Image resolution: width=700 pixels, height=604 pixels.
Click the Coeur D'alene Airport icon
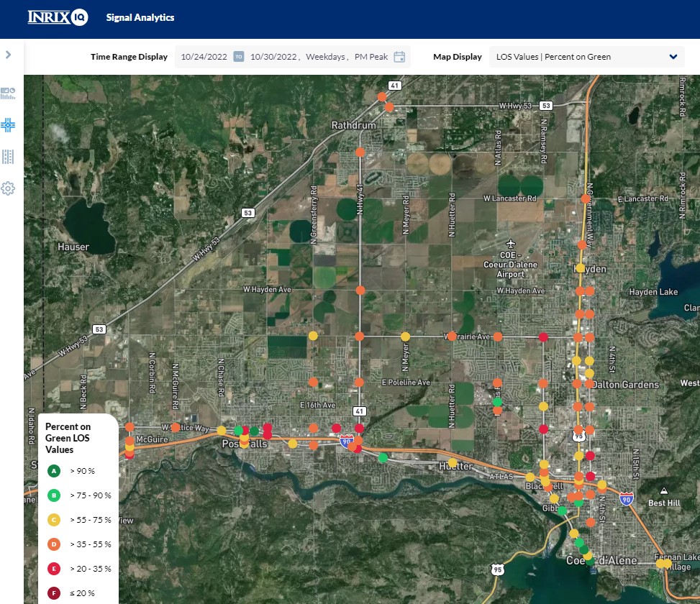click(x=511, y=244)
